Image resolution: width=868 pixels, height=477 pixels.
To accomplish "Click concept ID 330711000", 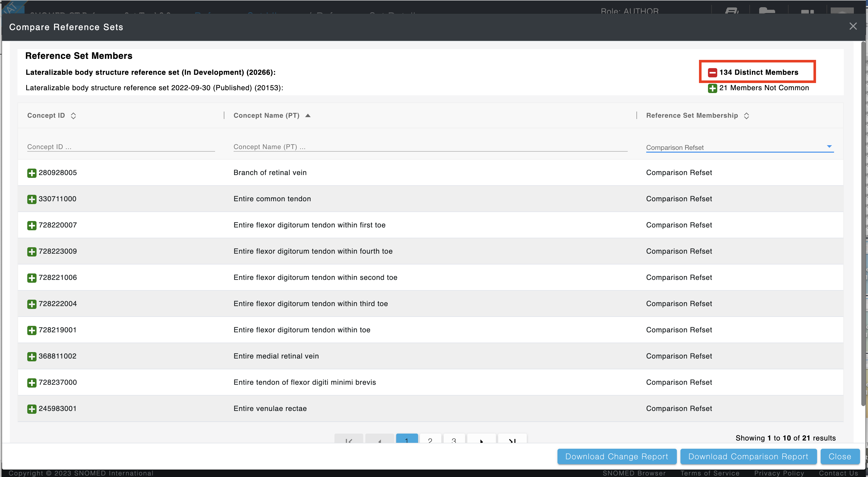I will [x=57, y=199].
